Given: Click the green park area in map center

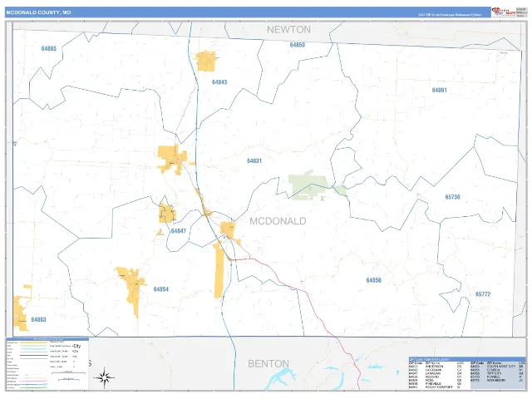Looking at the screenshot, I should [x=308, y=185].
